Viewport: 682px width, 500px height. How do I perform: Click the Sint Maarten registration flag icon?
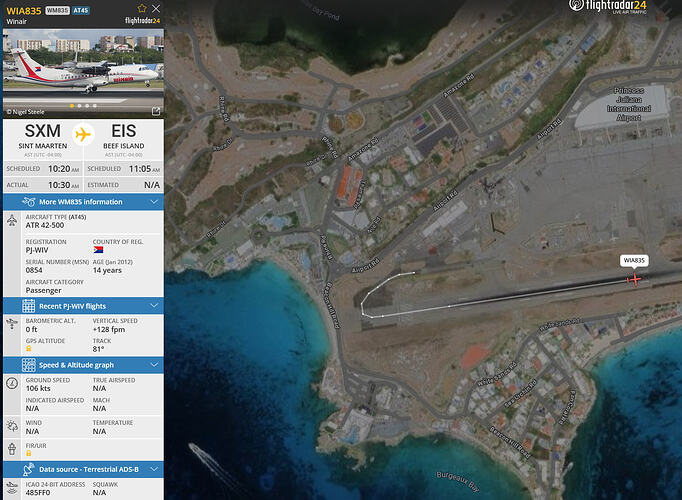tap(98, 250)
